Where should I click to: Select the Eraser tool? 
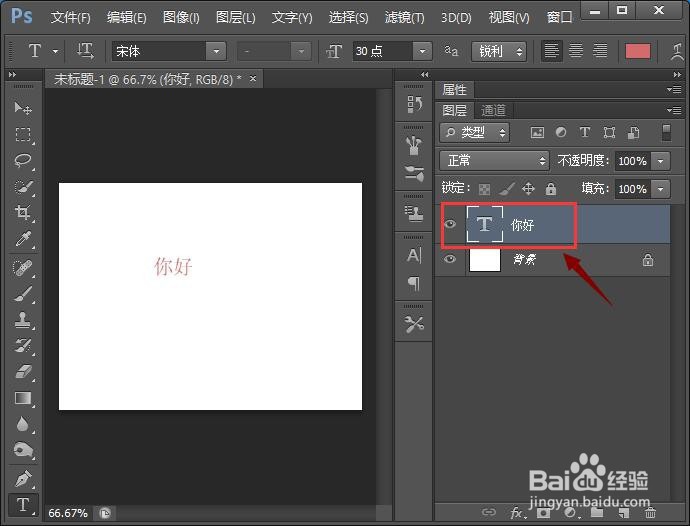click(23, 372)
